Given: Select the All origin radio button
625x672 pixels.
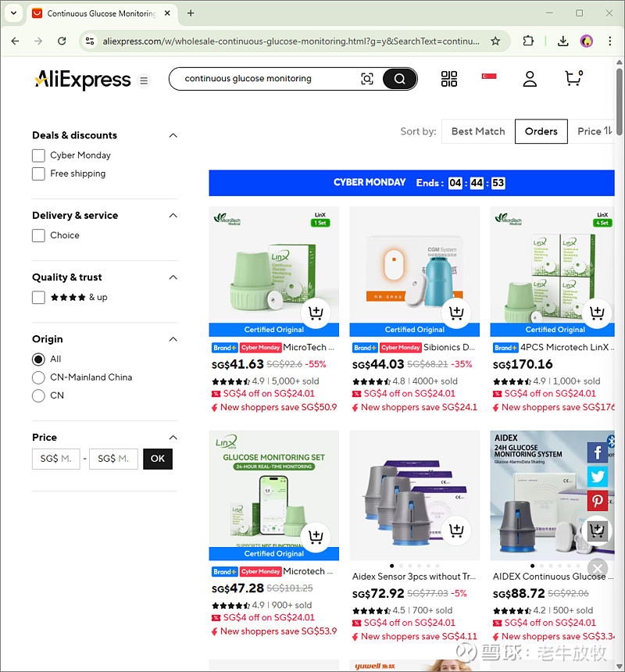Looking at the screenshot, I should (x=38, y=359).
